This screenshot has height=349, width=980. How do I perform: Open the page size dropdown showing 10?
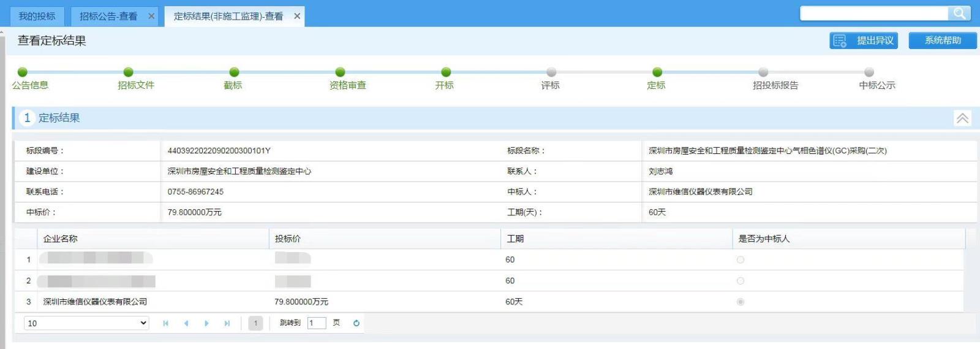(86, 323)
